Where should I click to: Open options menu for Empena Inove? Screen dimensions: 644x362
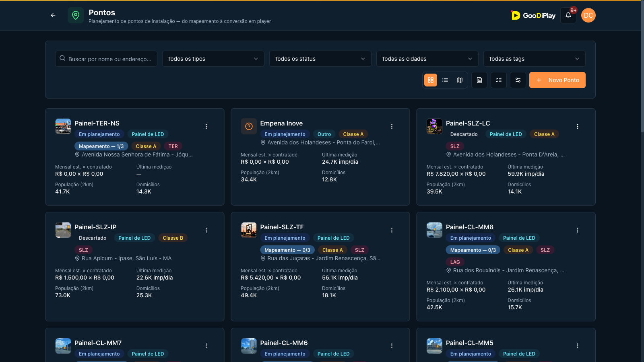pyautogui.click(x=392, y=126)
